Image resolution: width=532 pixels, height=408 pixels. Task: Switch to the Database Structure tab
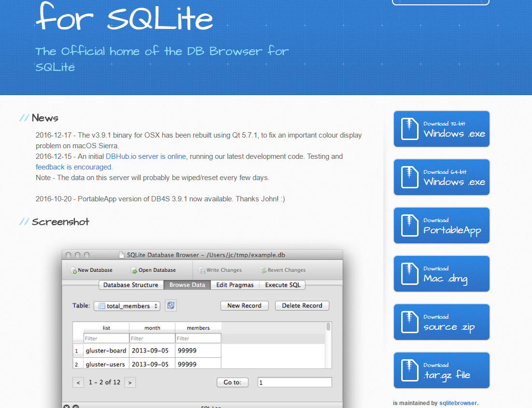[130, 285]
